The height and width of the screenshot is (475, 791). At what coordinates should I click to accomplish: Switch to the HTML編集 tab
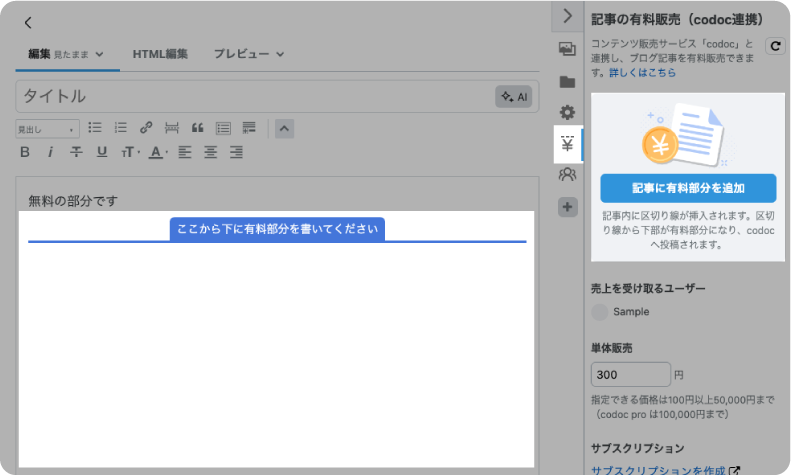point(160,54)
